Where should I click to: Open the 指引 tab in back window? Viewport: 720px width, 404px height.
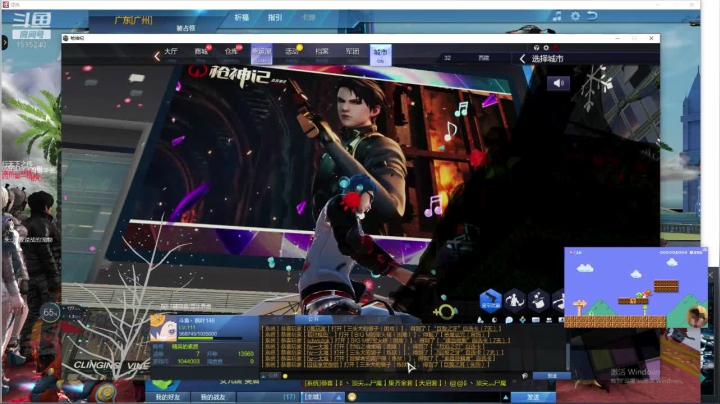[x=275, y=17]
